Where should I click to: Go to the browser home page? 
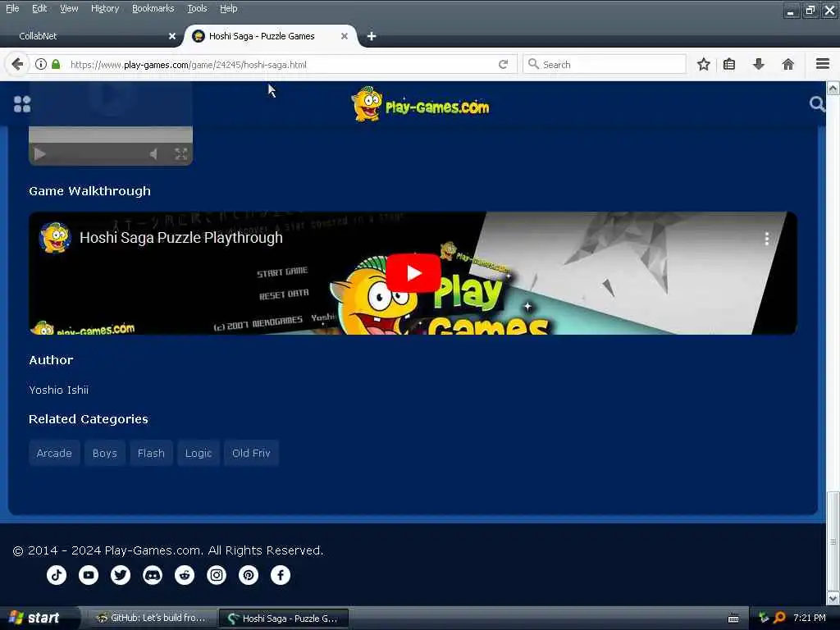pyautogui.click(x=787, y=64)
